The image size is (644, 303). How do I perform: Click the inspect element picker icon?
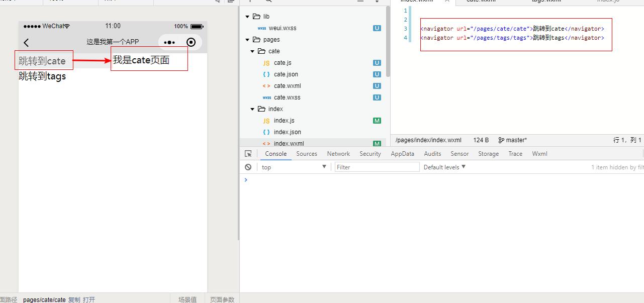point(248,154)
